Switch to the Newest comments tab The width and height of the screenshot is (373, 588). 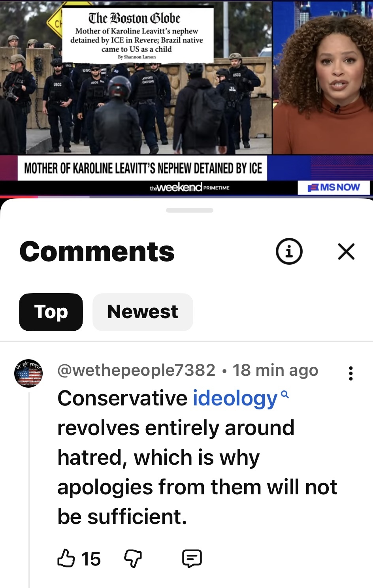tap(143, 312)
